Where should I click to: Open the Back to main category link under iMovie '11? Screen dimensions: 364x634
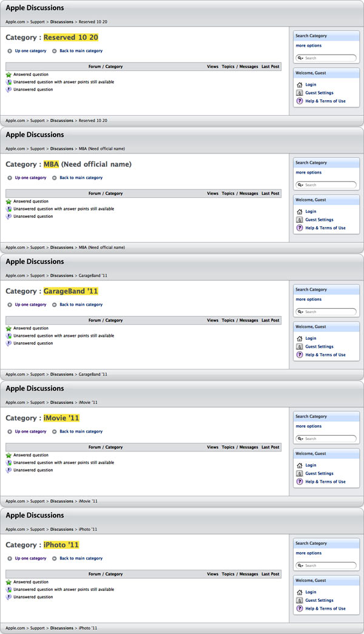click(x=81, y=431)
